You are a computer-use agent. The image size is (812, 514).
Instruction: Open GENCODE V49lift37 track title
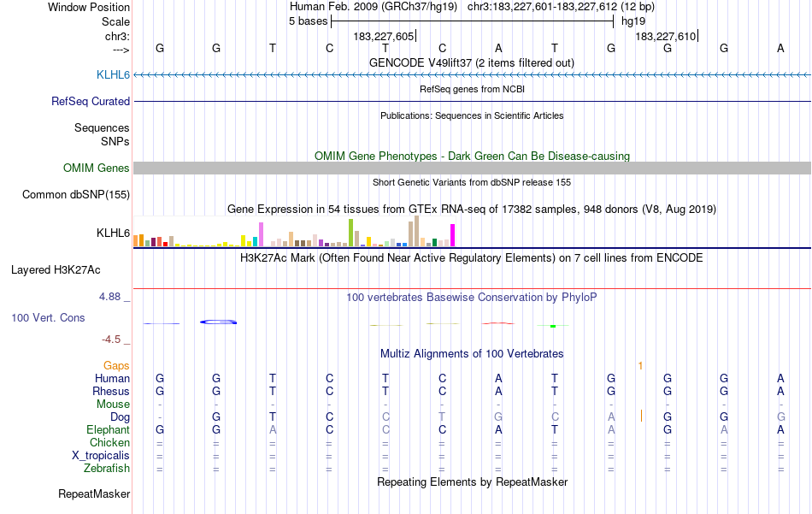472,62
